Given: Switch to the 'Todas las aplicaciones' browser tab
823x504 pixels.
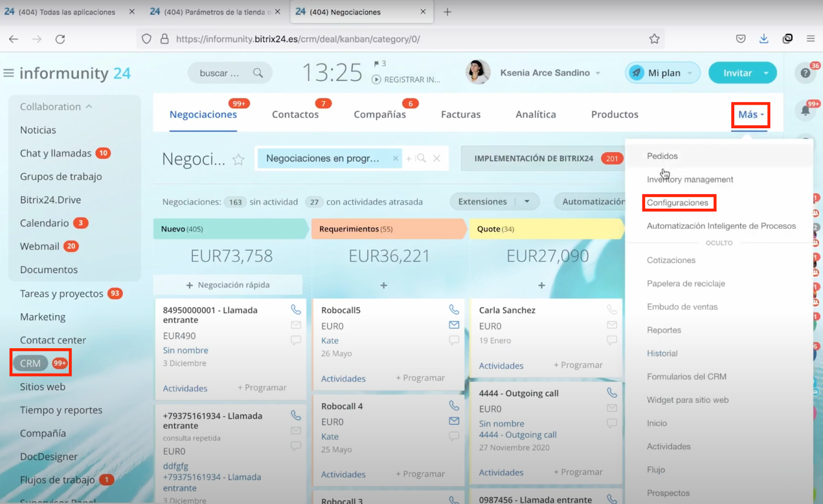Looking at the screenshot, I should 67,12.
